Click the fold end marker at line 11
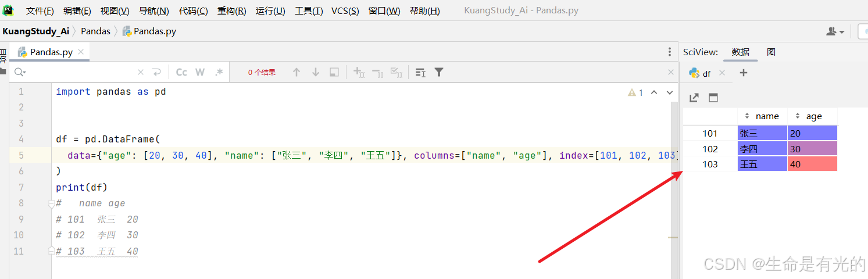 coord(51,251)
